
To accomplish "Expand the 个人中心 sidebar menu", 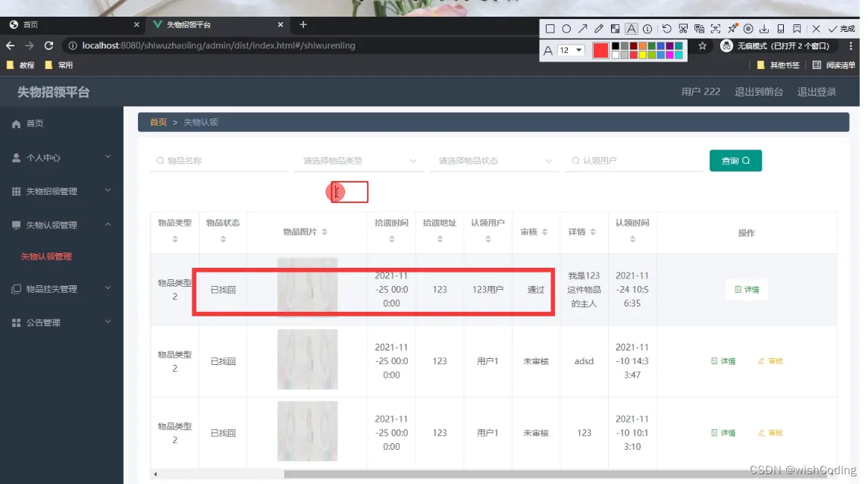I will [x=61, y=158].
